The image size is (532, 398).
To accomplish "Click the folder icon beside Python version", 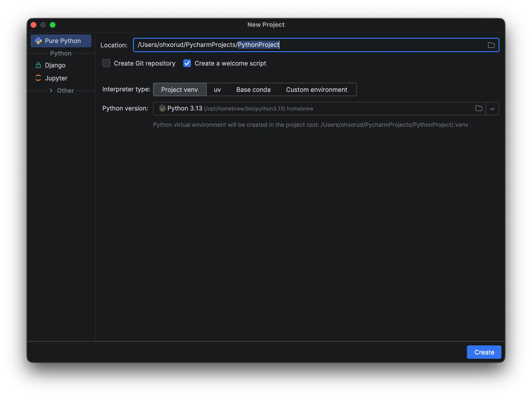I will click(479, 108).
